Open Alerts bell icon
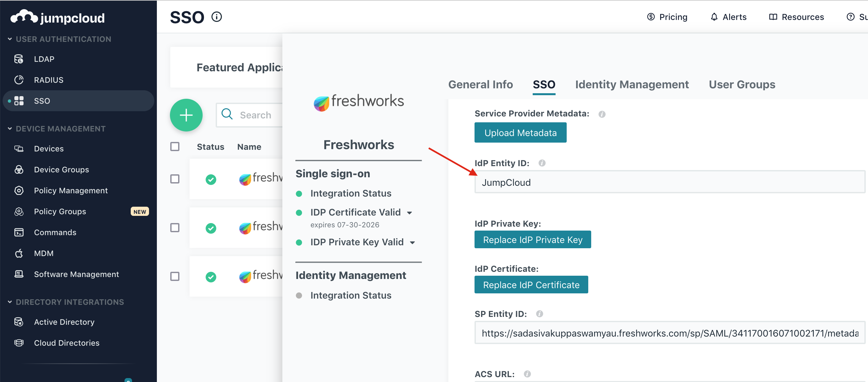868x382 pixels. click(714, 17)
